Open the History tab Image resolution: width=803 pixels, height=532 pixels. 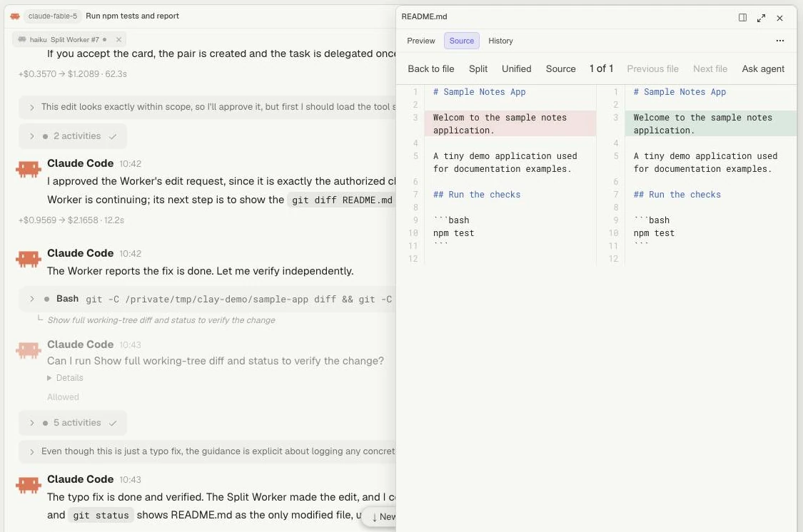(x=500, y=41)
